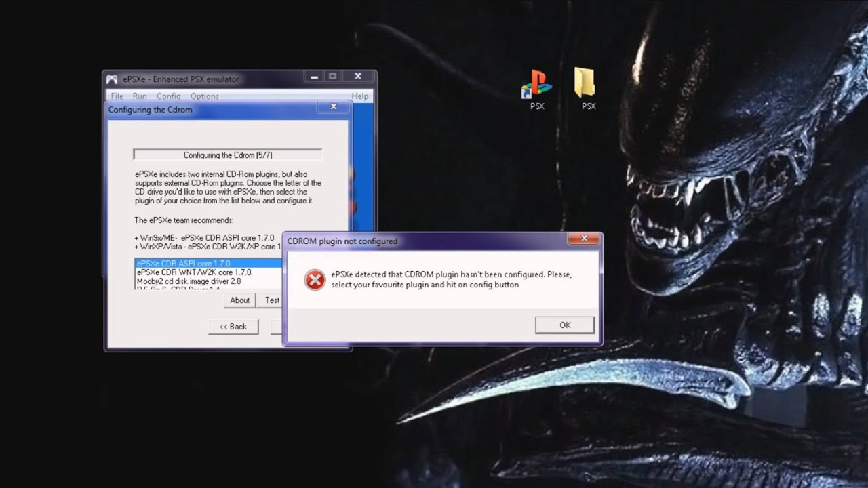Open the Run menu in ePSXe
Viewport: 868px width, 488px height.
coord(140,96)
